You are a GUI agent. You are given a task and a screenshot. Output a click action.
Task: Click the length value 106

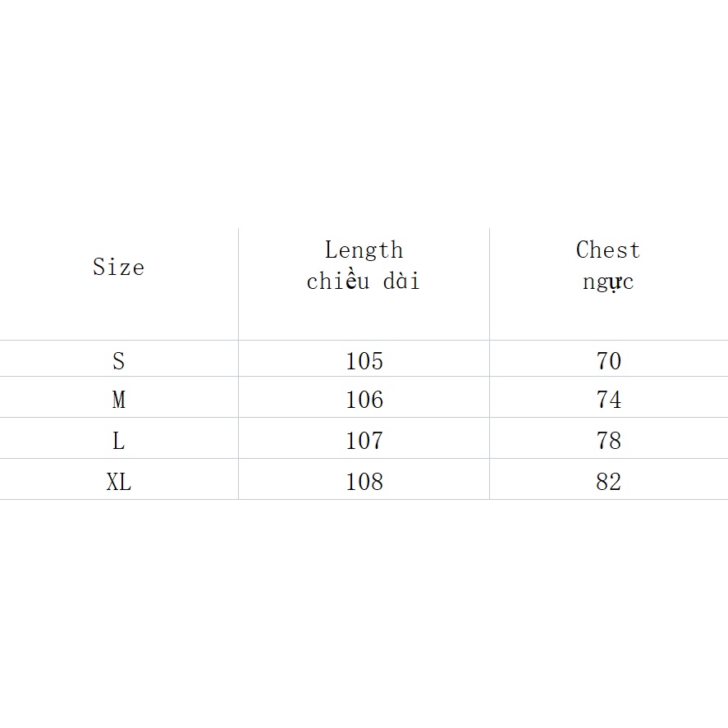coord(364,400)
